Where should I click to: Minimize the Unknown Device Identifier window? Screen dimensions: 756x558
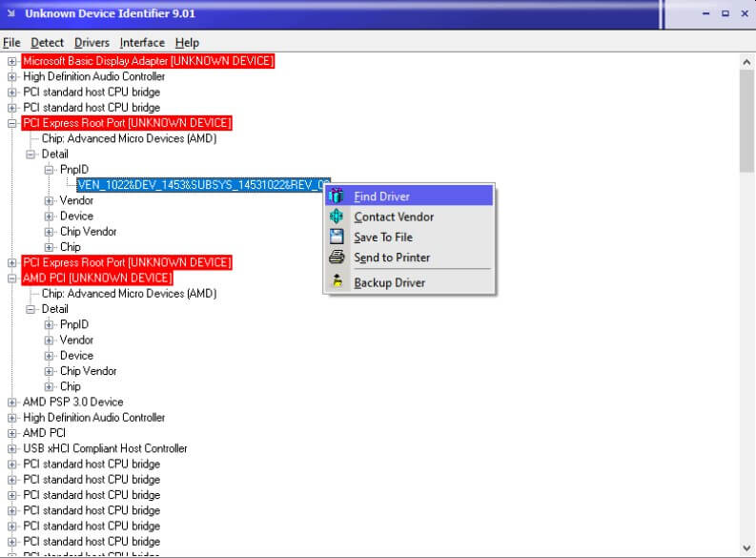(x=705, y=13)
